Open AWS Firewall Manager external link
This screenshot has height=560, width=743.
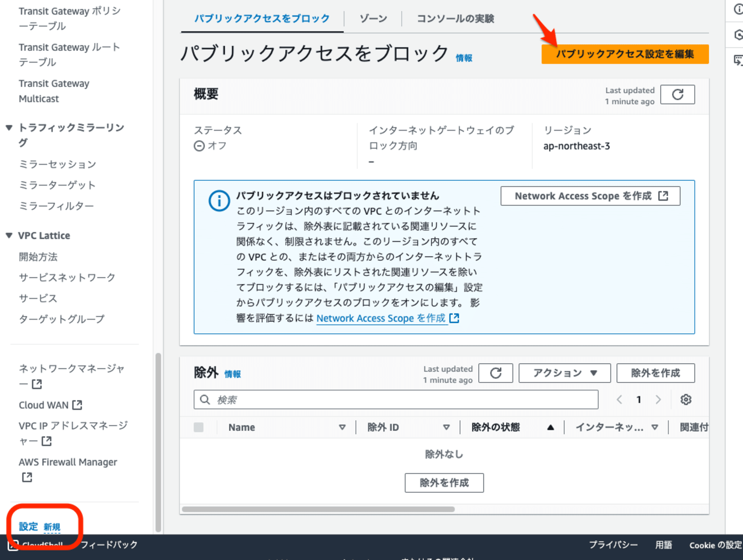coord(68,469)
